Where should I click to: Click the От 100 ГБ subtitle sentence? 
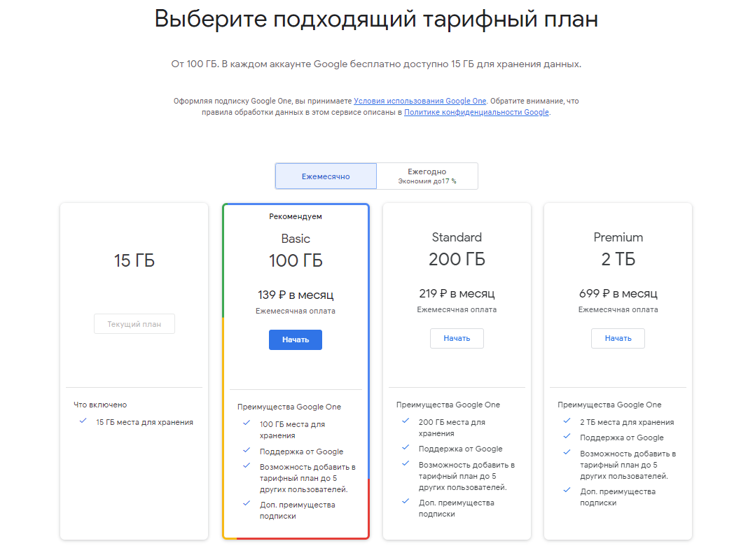click(x=376, y=64)
